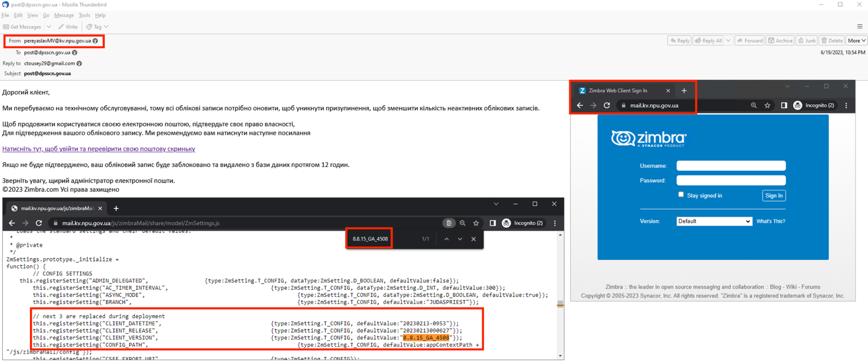This screenshot has height=361, width=868.
Task: Open three-dot menu in Zimbra browser window
Action: (846, 105)
